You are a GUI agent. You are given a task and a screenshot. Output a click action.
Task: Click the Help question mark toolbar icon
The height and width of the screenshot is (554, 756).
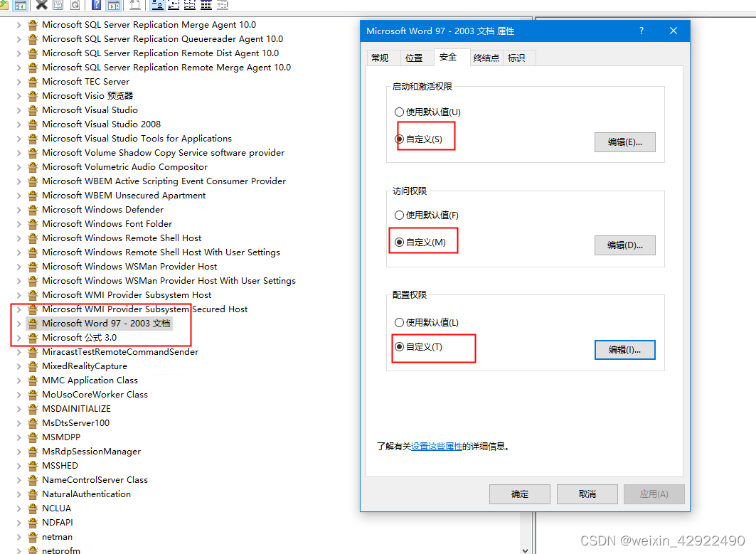tap(96, 6)
